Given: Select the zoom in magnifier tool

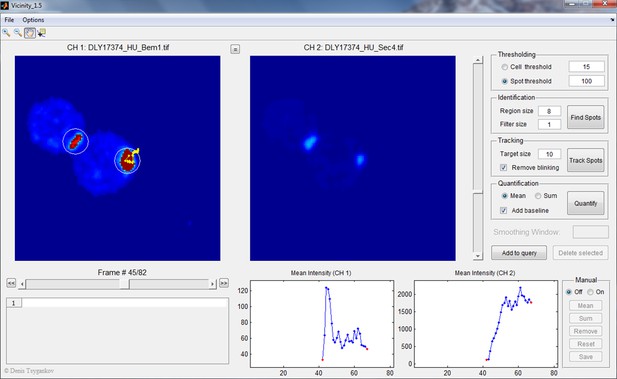Looking at the screenshot, I should pos(6,33).
